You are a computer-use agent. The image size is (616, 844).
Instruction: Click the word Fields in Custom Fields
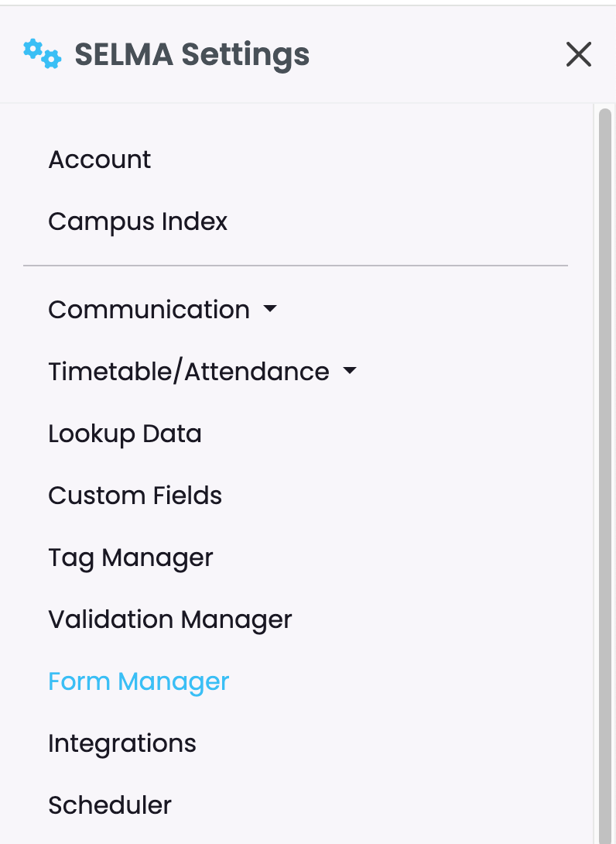pos(187,496)
